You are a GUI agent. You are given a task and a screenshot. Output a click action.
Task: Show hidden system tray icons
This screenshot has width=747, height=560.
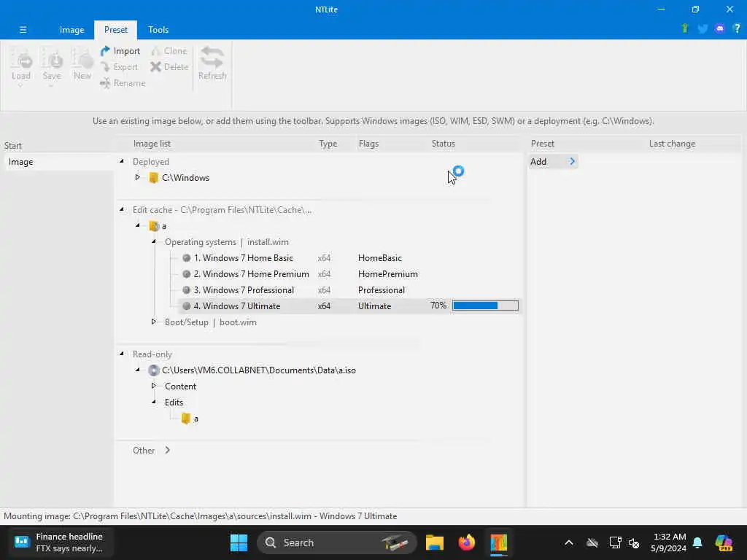pos(569,542)
